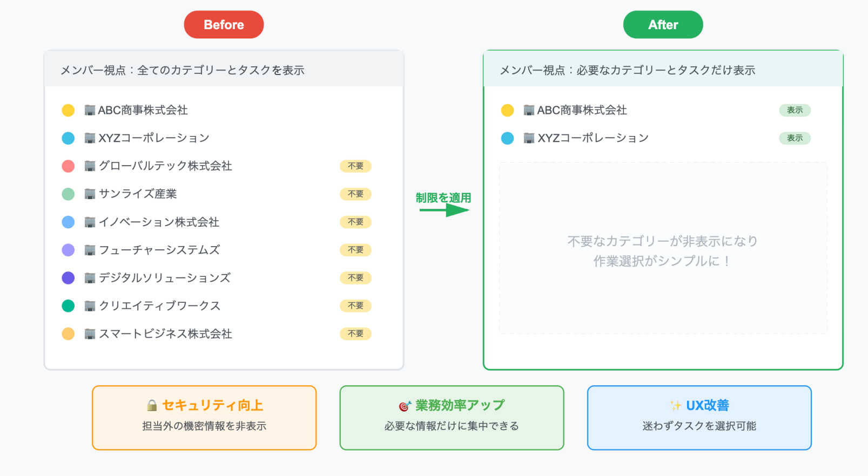This screenshot has width=868, height=476.
Task: Click 表示 badge for After panel's ABC商事株式会社
Action: 795,110
